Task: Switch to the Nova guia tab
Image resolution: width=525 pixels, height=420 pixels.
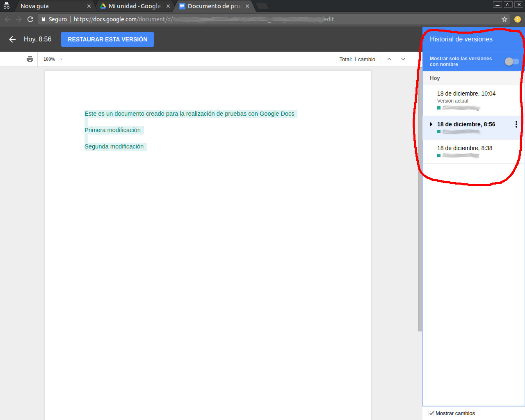Action: coord(49,6)
